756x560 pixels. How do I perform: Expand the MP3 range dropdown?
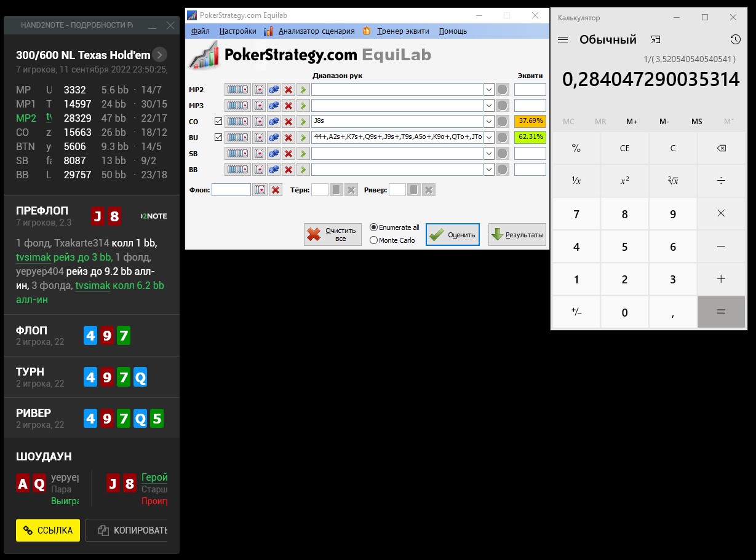[489, 106]
